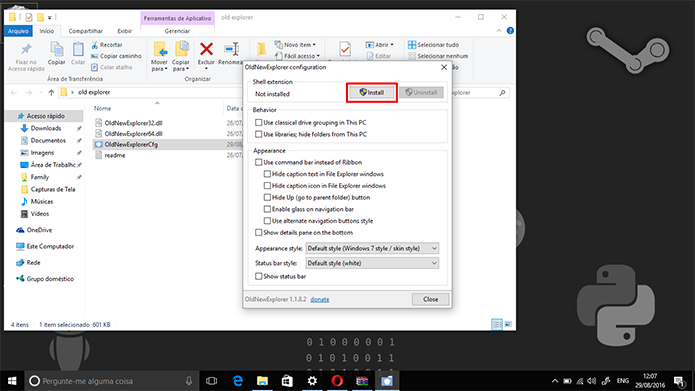Click the Excluir red X icon
This screenshot has height=391, width=695.
tap(206, 49)
